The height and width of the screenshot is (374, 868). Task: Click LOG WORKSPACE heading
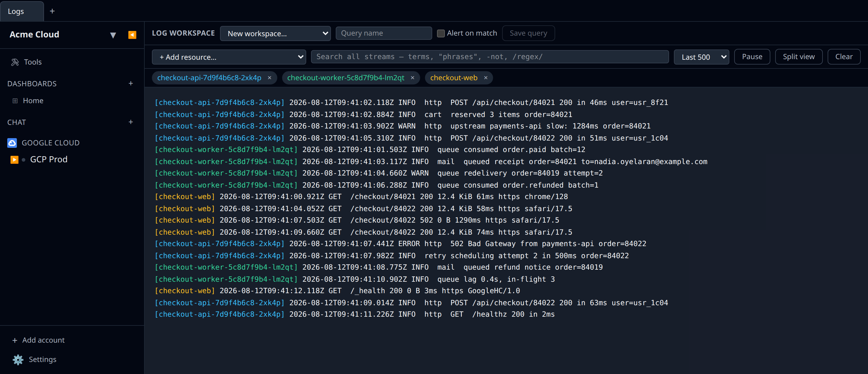(x=183, y=33)
